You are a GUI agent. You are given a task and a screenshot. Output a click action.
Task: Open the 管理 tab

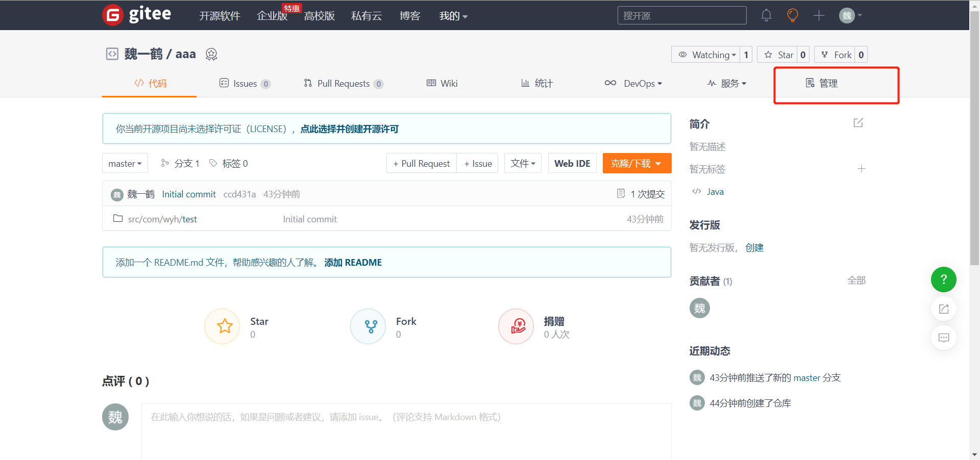click(822, 83)
